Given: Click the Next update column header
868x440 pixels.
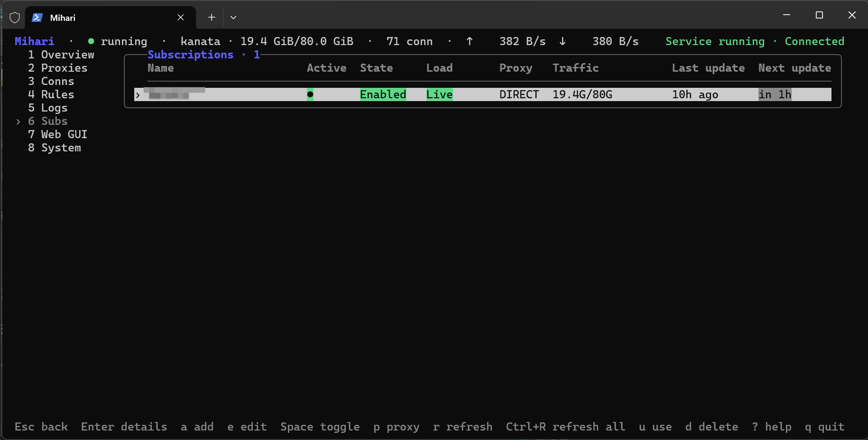Looking at the screenshot, I should click(795, 68).
